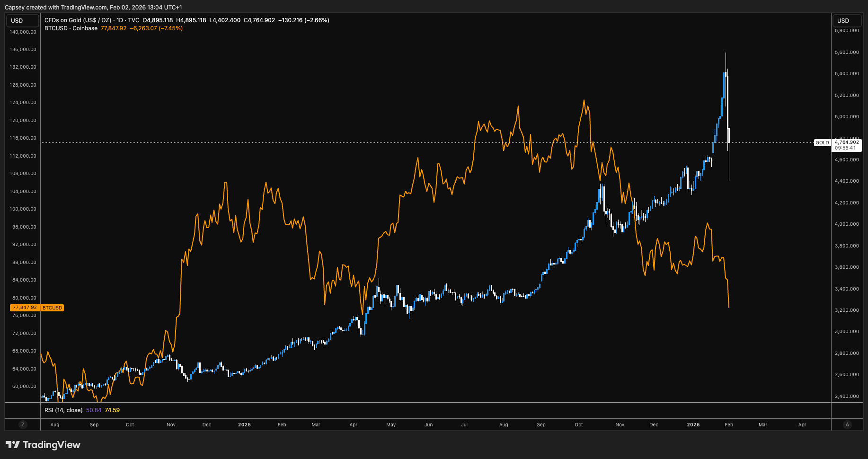Click the Z button at bottom left
Screen dimensions: 868x459
23,424
